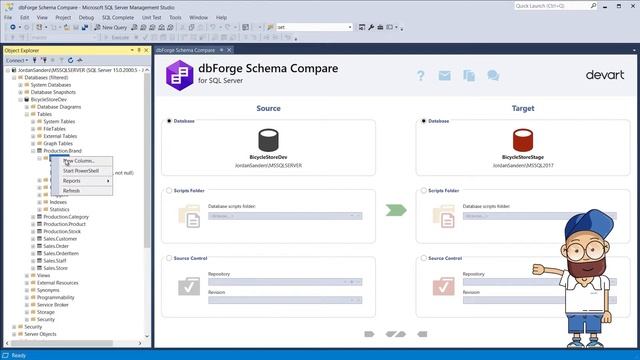
Task: Click Refresh icon in Object Explorer
Action: [x=71, y=60]
